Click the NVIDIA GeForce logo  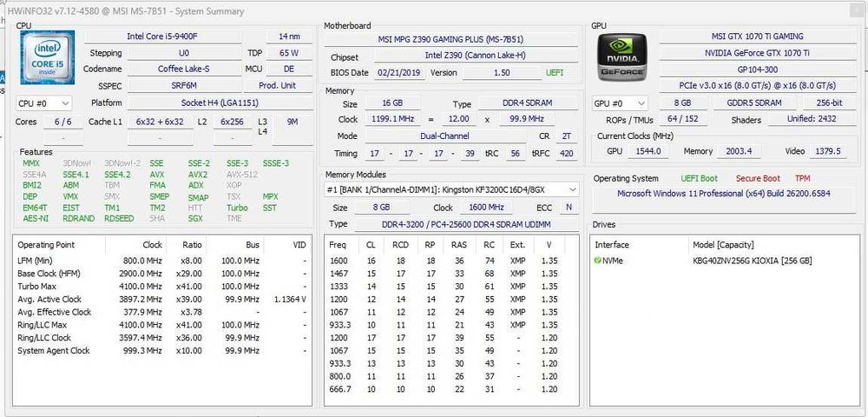pos(622,57)
